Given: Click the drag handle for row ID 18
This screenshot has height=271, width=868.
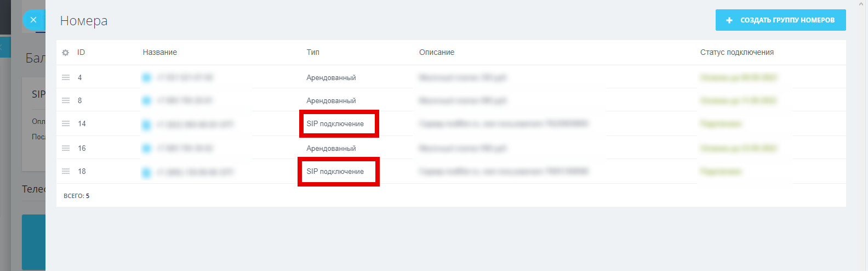Looking at the screenshot, I should pos(66,171).
